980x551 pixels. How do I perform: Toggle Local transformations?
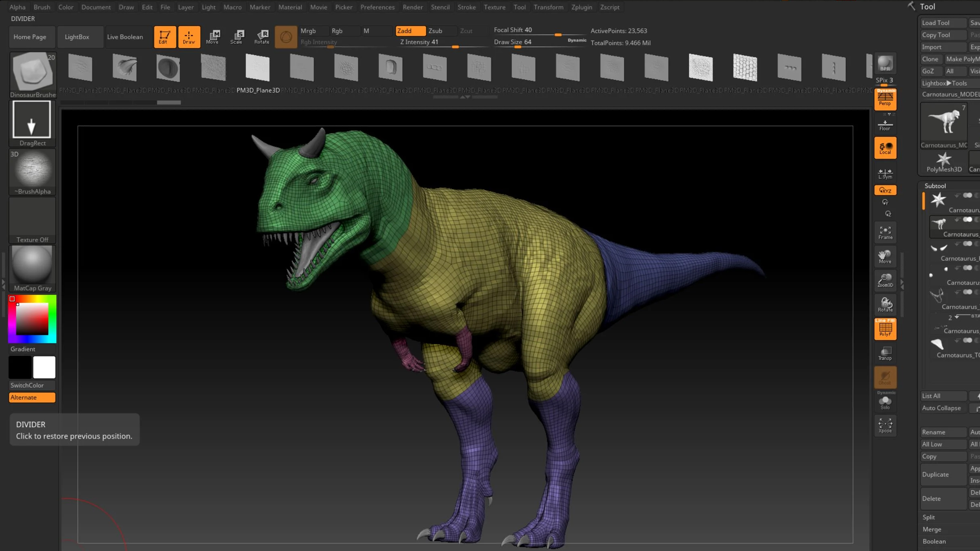(x=885, y=148)
